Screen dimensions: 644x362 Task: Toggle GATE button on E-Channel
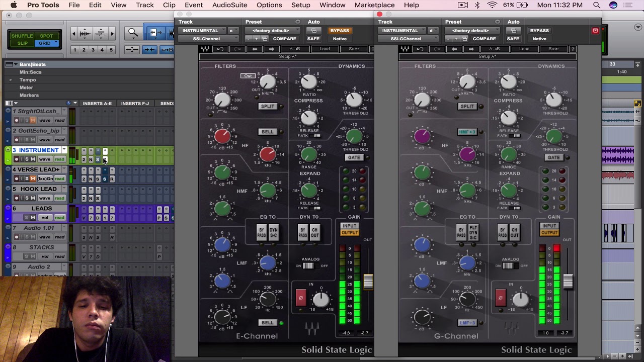tap(354, 157)
